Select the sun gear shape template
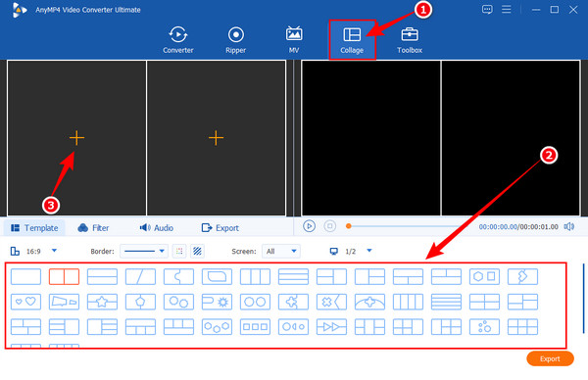588x380 pixels. [218, 302]
